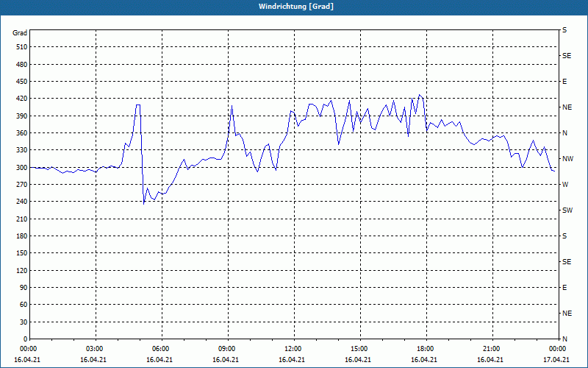
Task: Select the "18:00" time label
Action: pos(426,349)
